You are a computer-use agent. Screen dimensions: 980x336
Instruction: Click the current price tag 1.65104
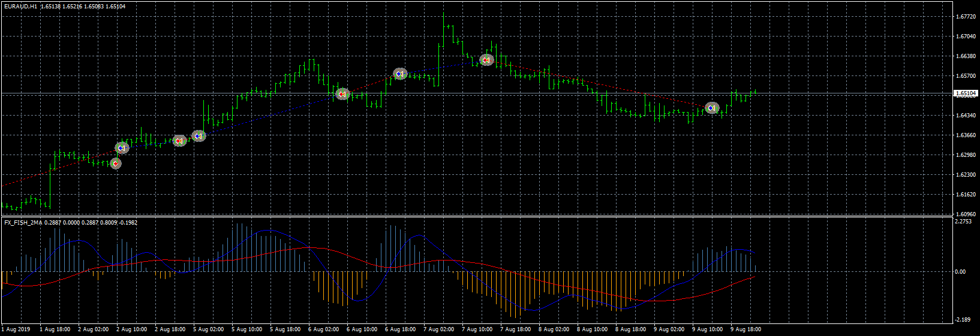[x=966, y=93]
